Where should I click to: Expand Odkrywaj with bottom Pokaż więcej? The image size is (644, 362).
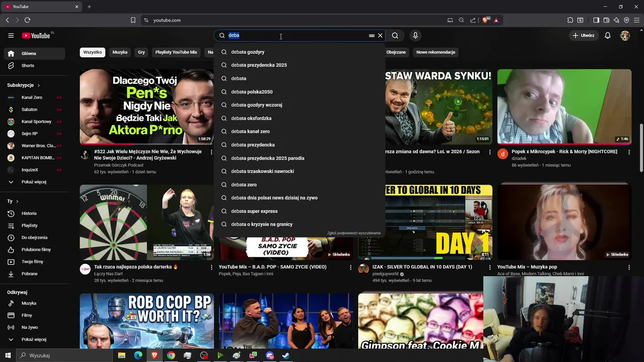pos(34,339)
